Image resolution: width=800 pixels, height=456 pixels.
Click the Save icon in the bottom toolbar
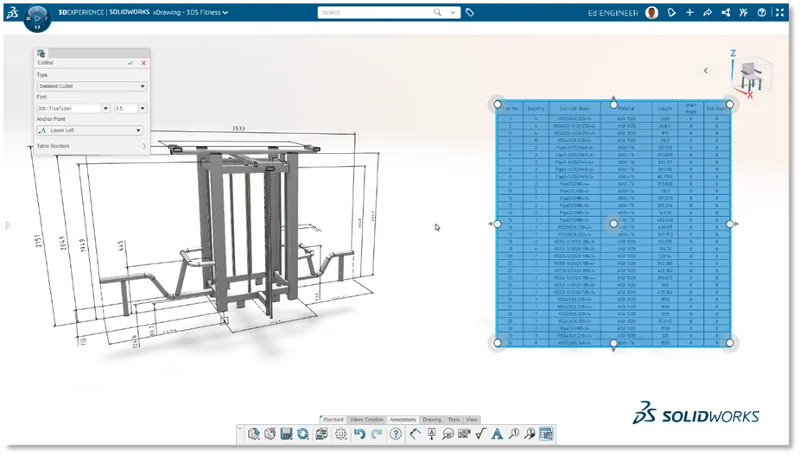coord(287,434)
